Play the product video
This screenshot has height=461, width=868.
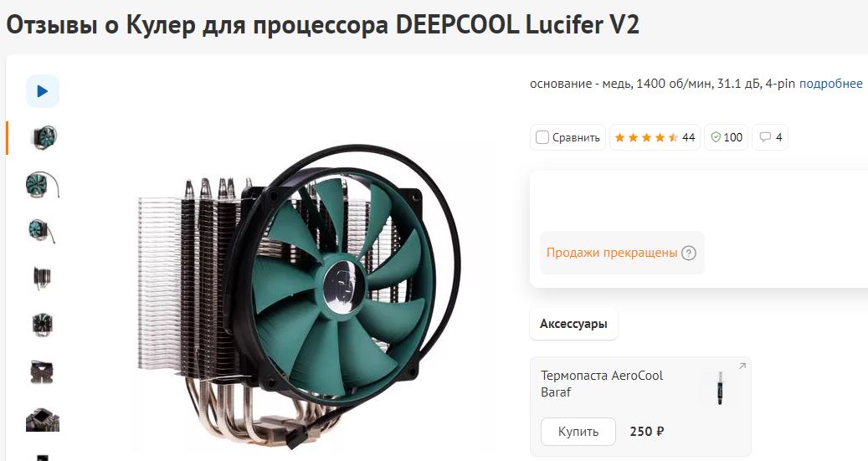click(x=43, y=91)
